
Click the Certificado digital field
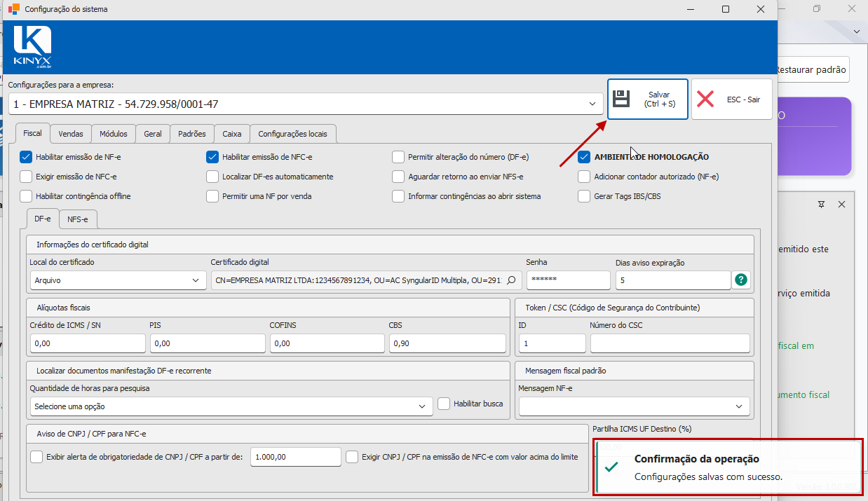pos(366,280)
